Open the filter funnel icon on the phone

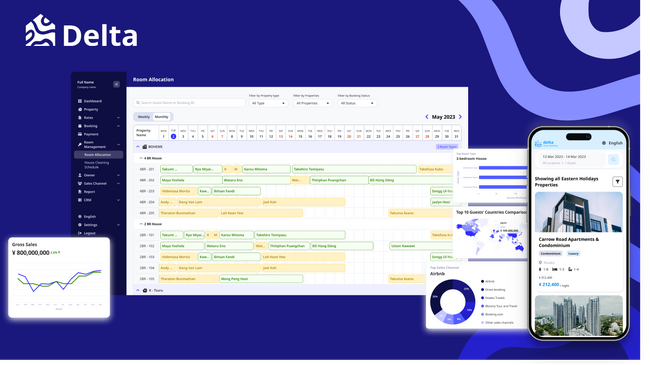(617, 182)
